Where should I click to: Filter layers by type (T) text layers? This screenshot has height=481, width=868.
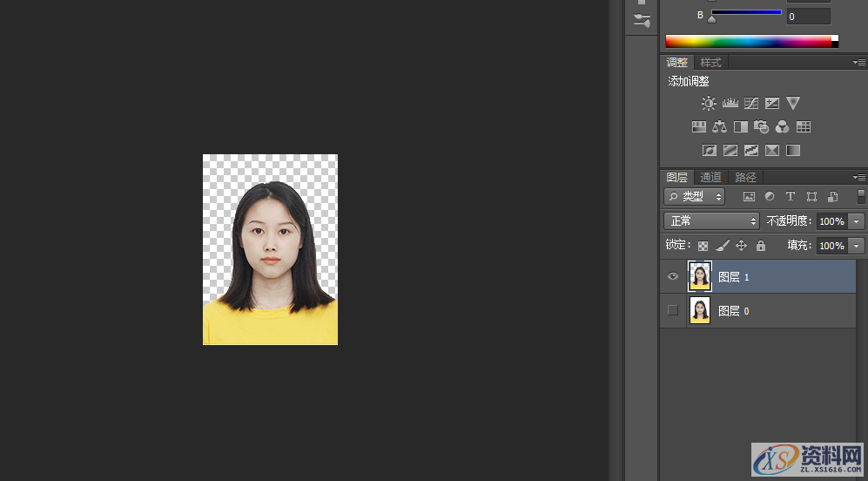pyautogui.click(x=791, y=197)
